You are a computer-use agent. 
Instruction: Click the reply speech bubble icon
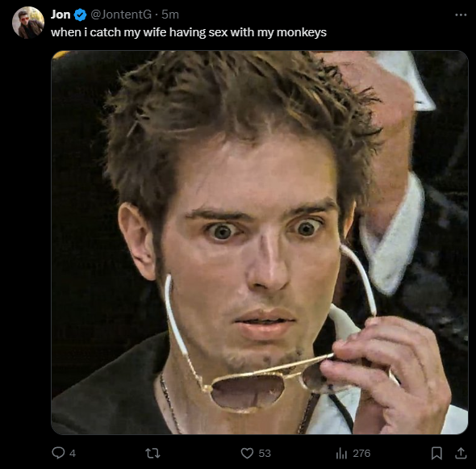click(58, 453)
